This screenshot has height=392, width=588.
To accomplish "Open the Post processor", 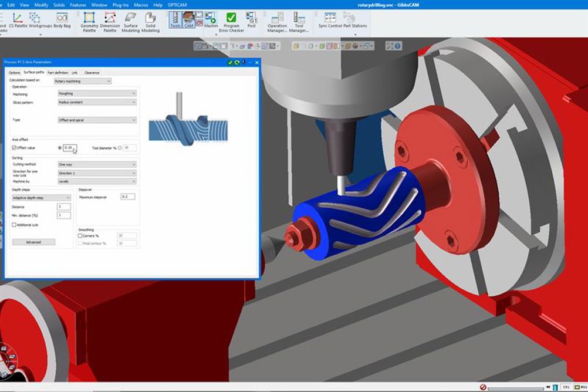I will point(251,20).
